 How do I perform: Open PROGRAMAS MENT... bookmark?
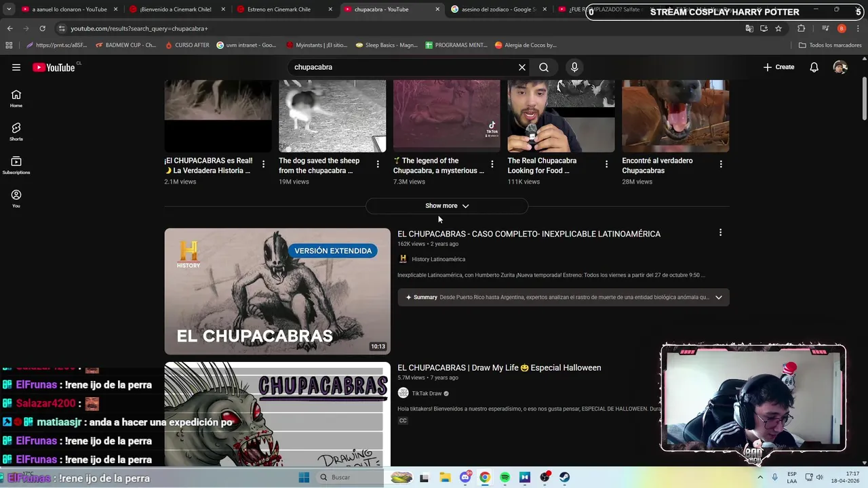[x=456, y=45]
